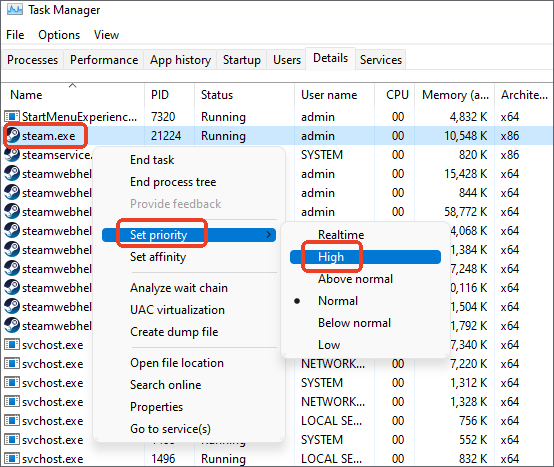Switch to the Performance tab
This screenshot has height=467, width=554.
tap(104, 59)
